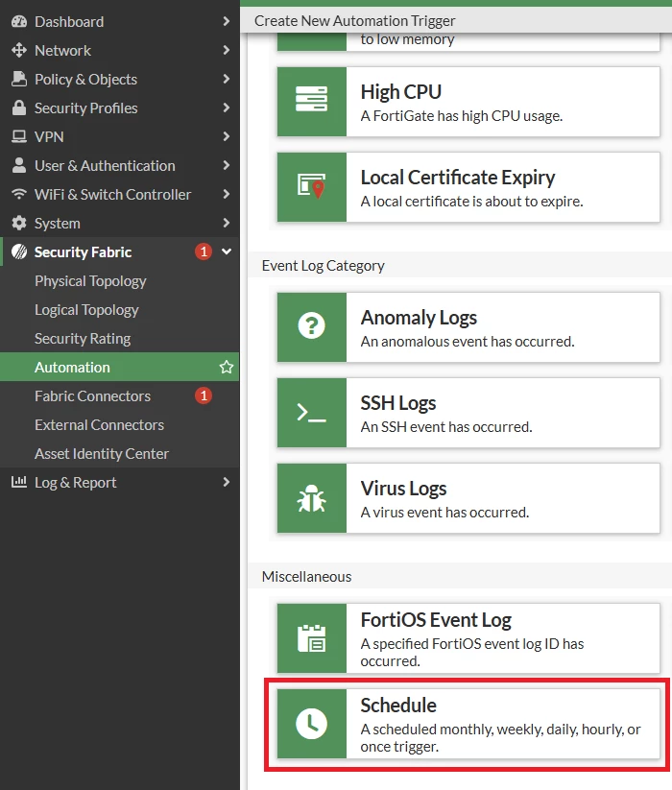Click Security Fabric notification badge
This screenshot has width=672, height=790.
click(x=204, y=251)
